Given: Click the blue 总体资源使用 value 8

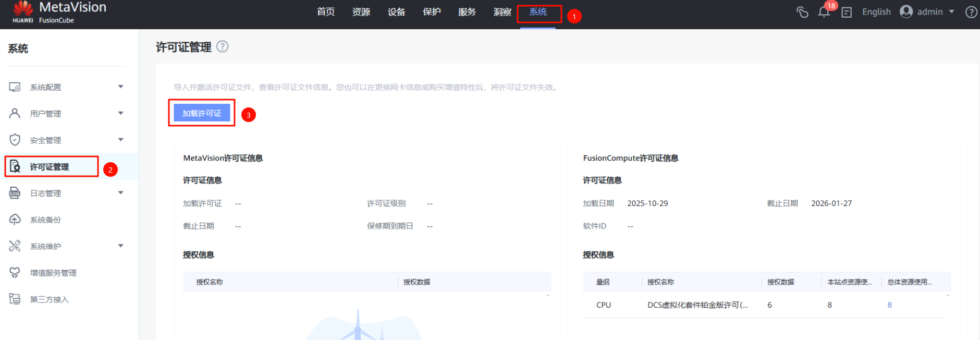Looking at the screenshot, I should pyautogui.click(x=889, y=305).
